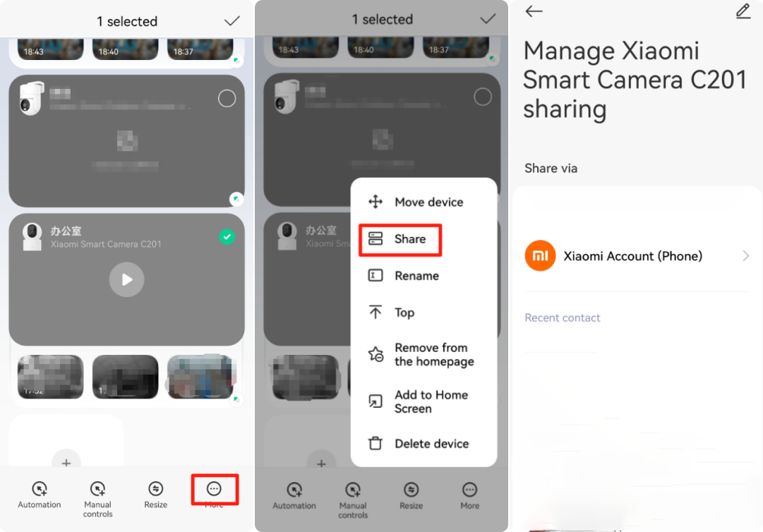
Task: Tap the orange Mi logo icon
Action: pyautogui.click(x=541, y=256)
